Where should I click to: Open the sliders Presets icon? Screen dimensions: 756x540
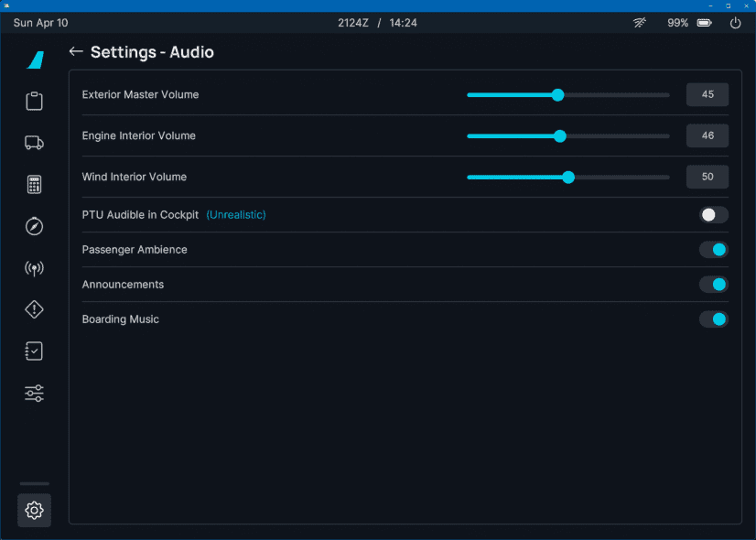35,394
